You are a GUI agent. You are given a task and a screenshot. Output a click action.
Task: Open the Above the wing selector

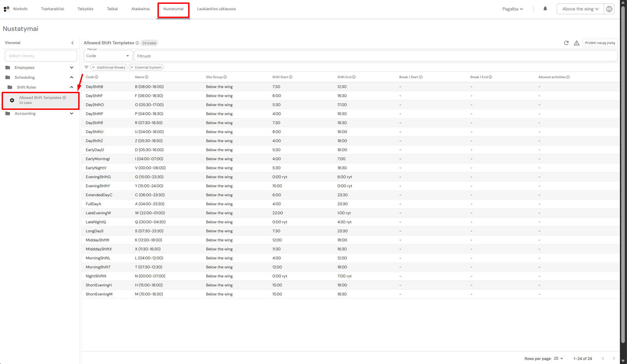580,9
